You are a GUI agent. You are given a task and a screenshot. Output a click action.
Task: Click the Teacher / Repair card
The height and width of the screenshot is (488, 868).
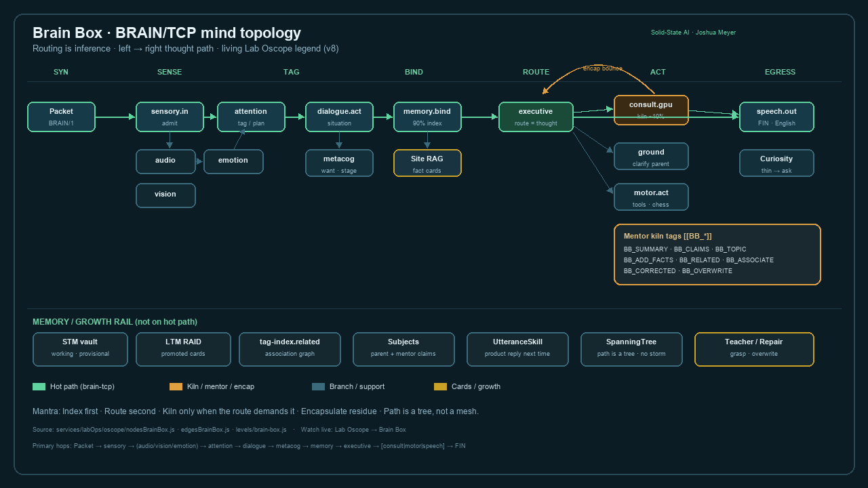754,349
